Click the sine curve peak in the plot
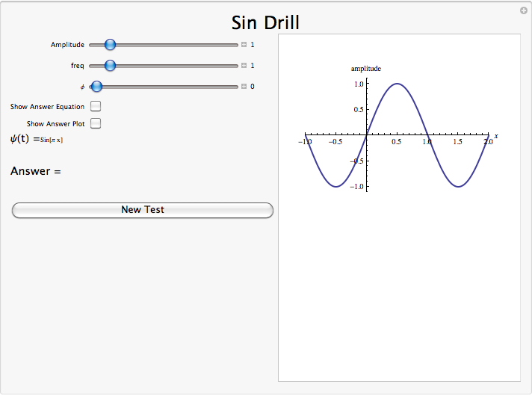This screenshot has width=532, height=396. pyautogui.click(x=397, y=84)
